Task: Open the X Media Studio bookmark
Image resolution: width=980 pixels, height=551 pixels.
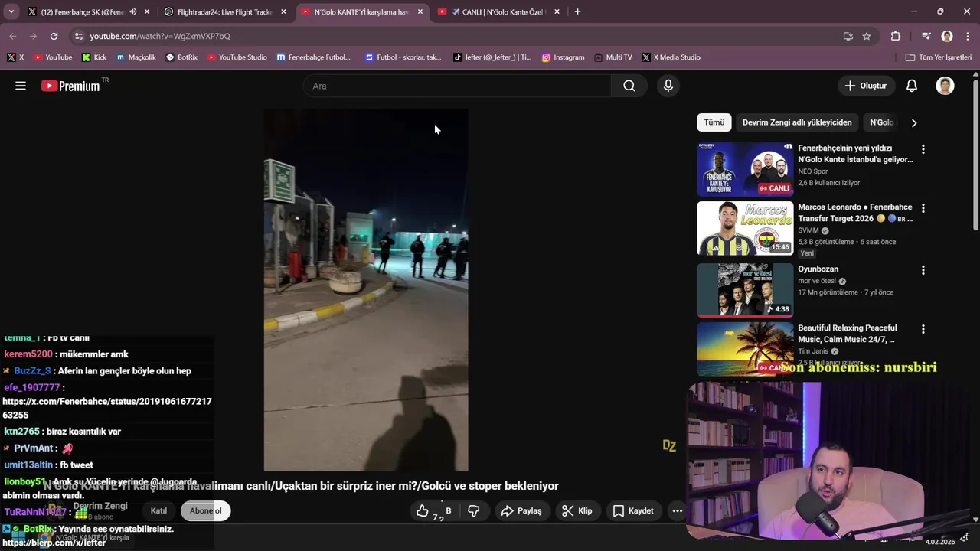Action: click(671, 57)
